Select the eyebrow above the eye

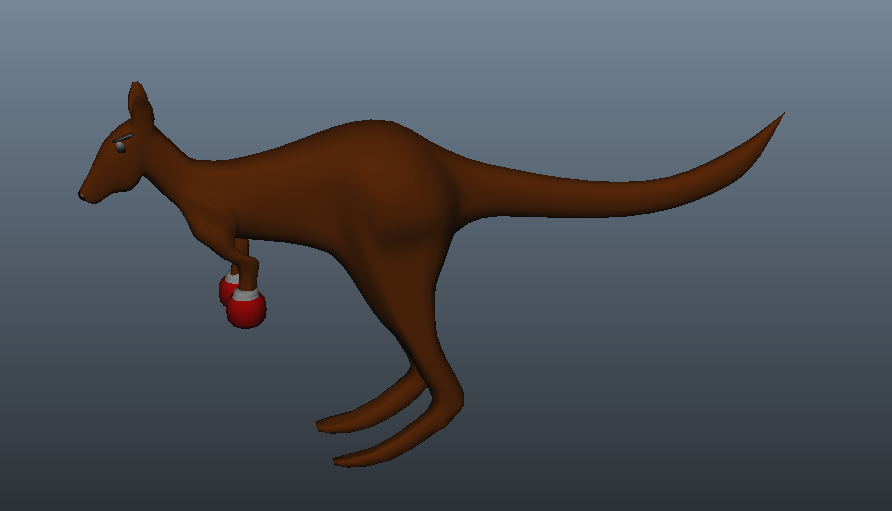point(122,137)
